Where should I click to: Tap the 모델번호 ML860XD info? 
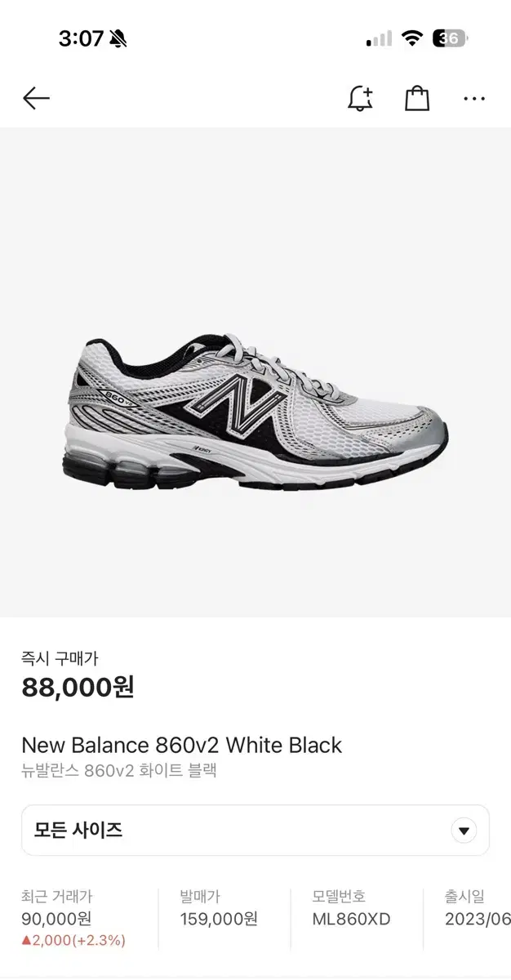point(351,908)
